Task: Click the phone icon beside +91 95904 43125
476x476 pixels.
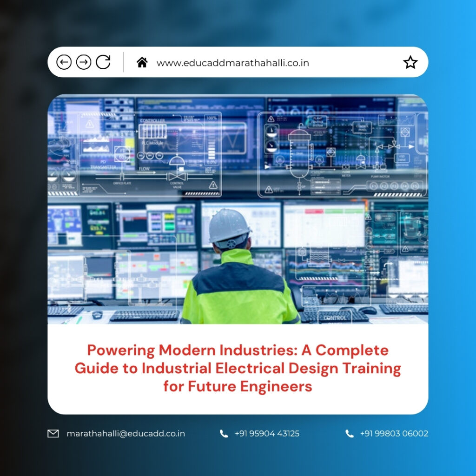Action: click(224, 434)
